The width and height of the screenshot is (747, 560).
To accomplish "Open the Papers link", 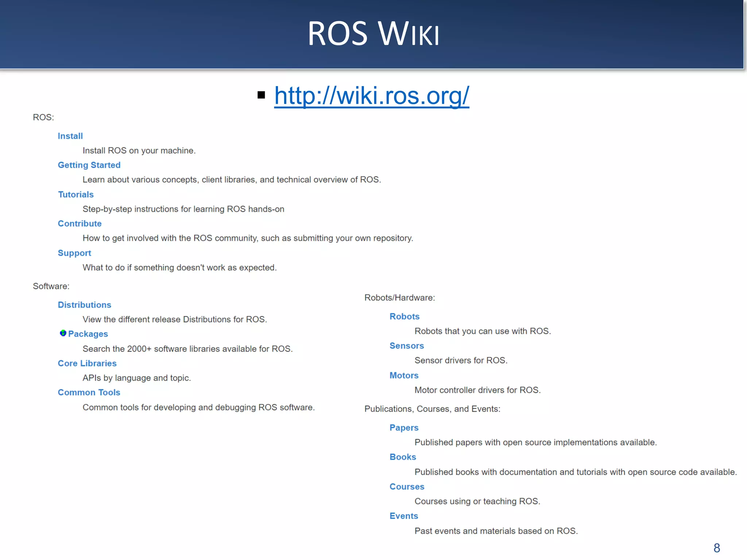I will coord(404,428).
